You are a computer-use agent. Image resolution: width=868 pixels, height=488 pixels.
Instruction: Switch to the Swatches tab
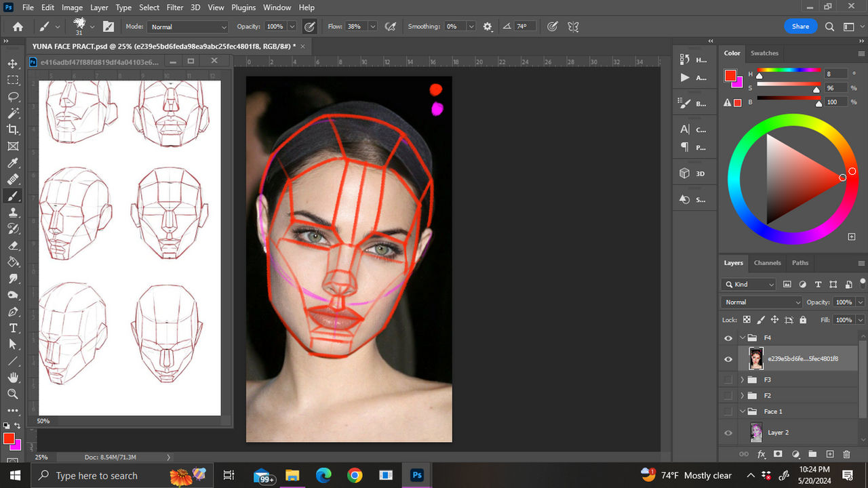point(764,53)
